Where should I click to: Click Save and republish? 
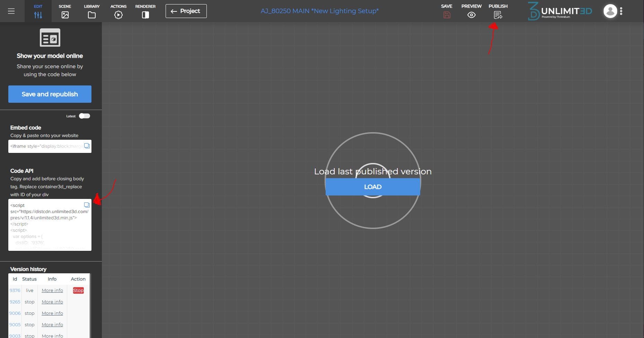pyautogui.click(x=50, y=94)
